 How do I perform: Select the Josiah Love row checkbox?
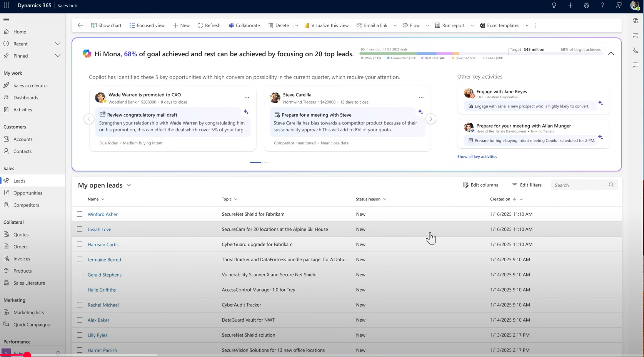click(80, 229)
